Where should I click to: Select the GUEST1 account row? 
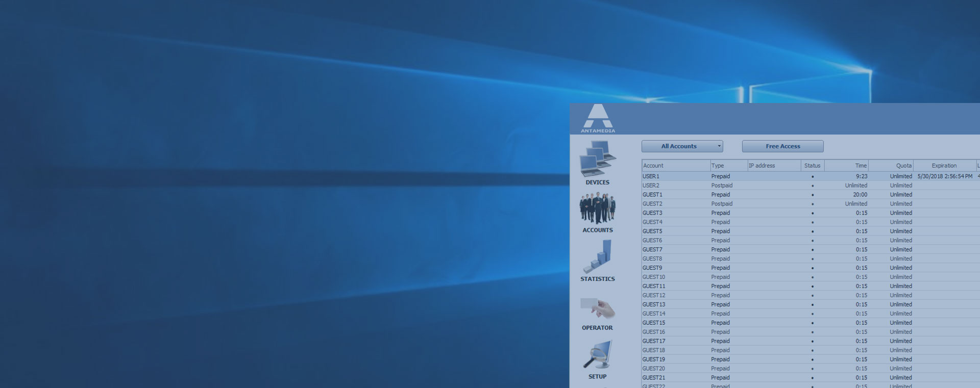point(811,195)
